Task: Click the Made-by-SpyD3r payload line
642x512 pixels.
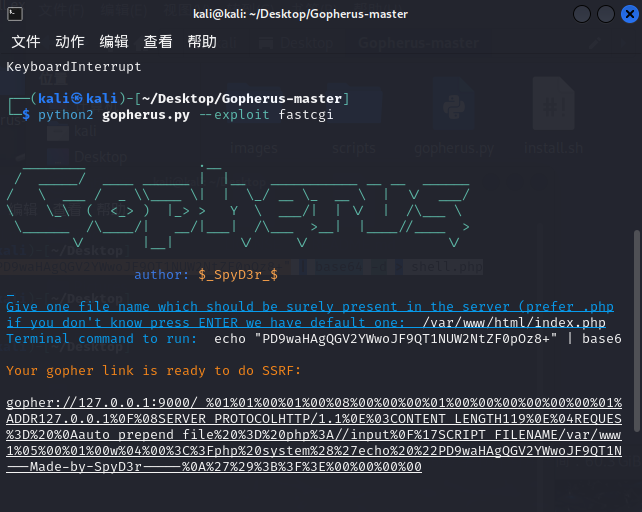Action: point(214,467)
